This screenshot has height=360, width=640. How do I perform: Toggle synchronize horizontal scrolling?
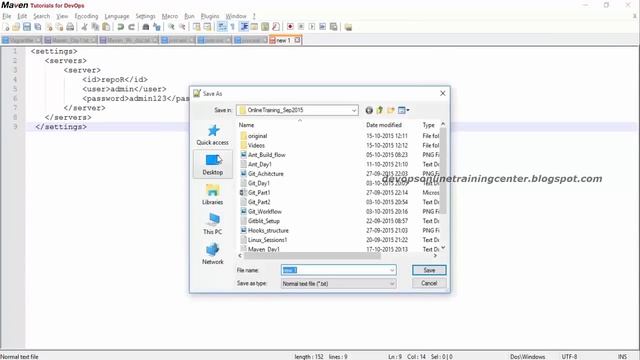pyautogui.click(x=207, y=27)
